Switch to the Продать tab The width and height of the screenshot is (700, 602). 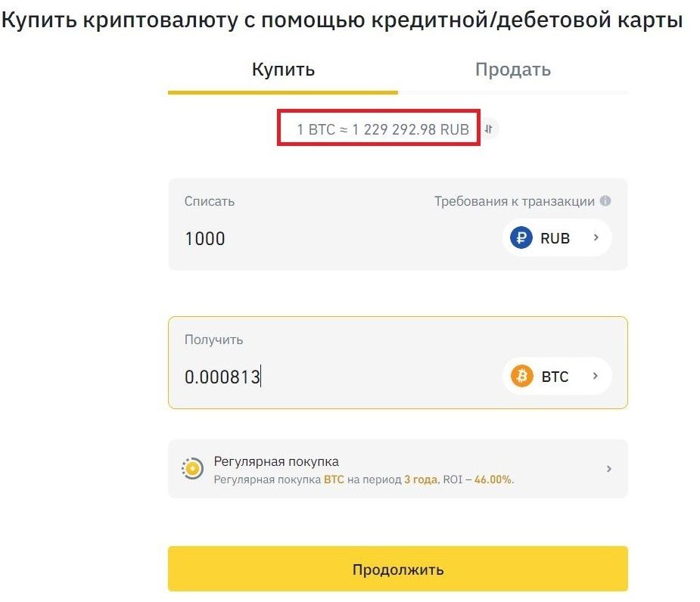(513, 70)
